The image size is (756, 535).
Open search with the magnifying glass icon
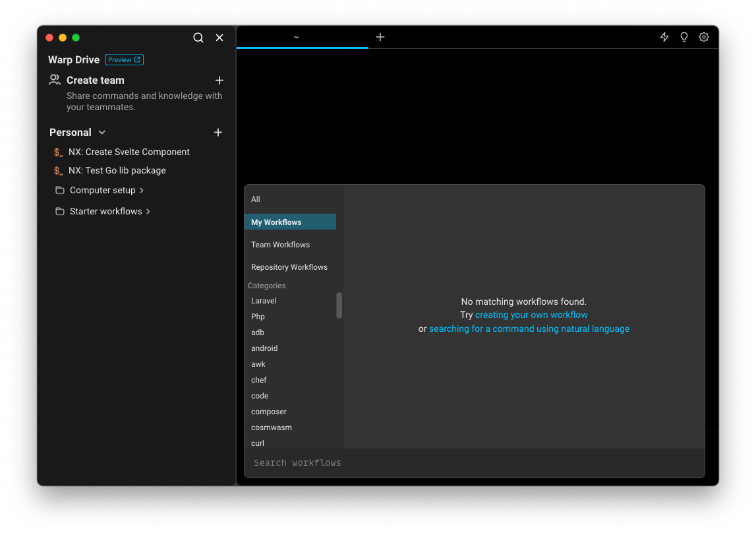198,38
